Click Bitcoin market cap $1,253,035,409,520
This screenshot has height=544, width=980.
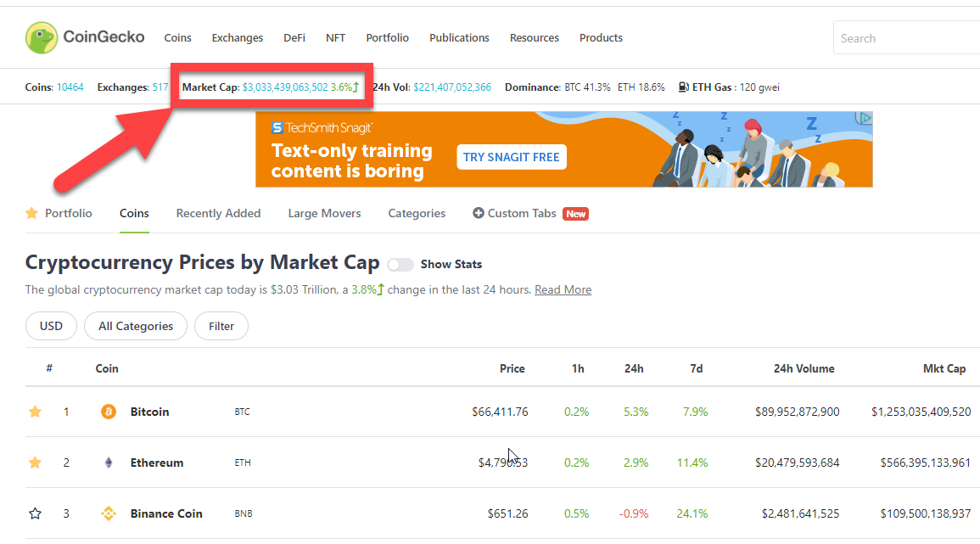921,412
